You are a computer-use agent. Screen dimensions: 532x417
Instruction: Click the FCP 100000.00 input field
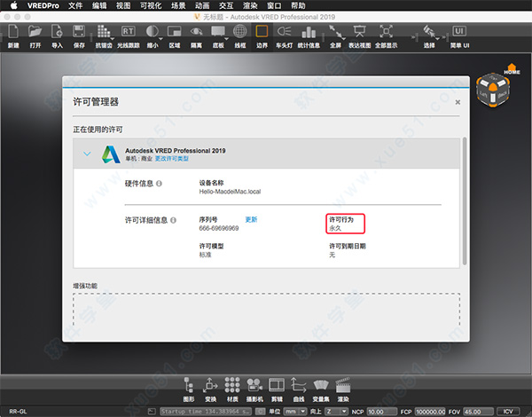[430, 412]
